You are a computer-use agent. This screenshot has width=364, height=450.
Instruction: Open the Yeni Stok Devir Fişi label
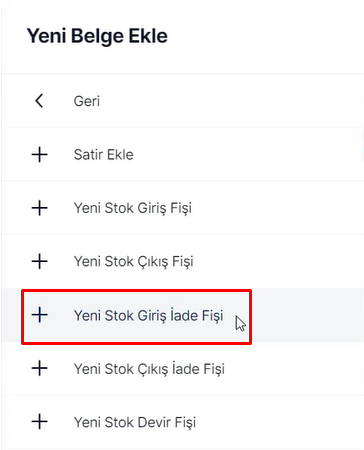tap(135, 422)
